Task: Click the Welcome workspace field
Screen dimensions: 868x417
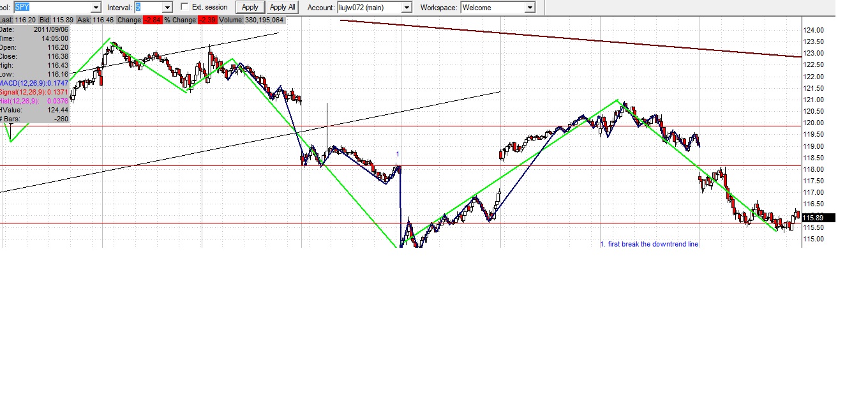Action: tap(492, 7)
